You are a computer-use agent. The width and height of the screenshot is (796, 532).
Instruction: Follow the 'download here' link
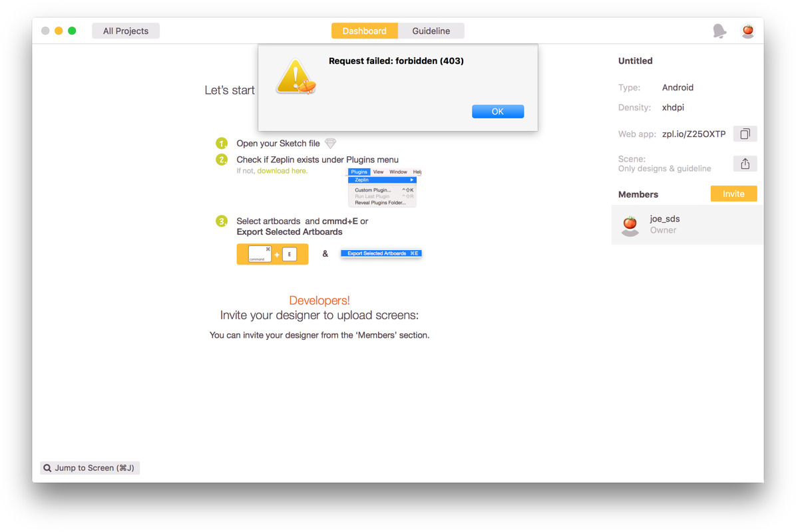point(282,171)
